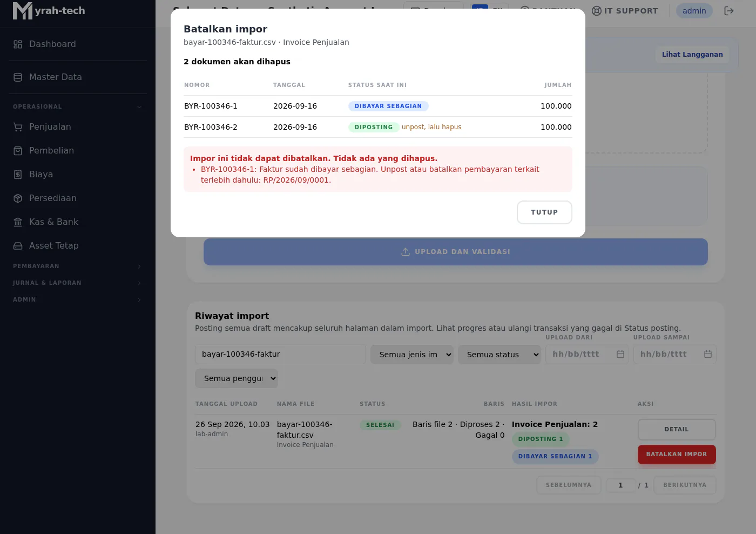Click the logout icon in header
The width and height of the screenshot is (756, 534).
[729, 11]
